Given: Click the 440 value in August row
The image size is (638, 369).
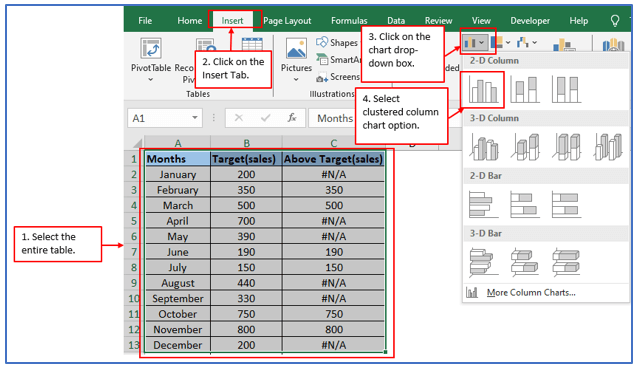Looking at the screenshot, I should click(x=246, y=283).
